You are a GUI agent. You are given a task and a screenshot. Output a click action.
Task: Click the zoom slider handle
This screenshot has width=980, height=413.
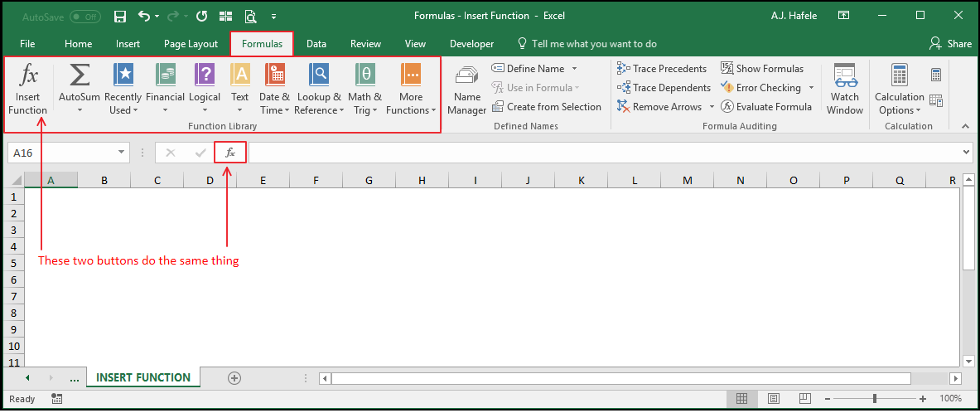tap(874, 399)
